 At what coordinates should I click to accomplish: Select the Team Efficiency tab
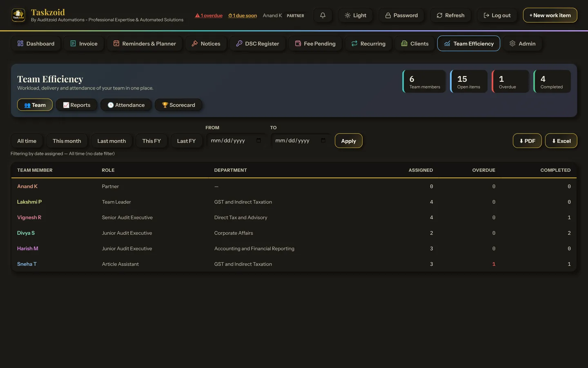tap(469, 43)
